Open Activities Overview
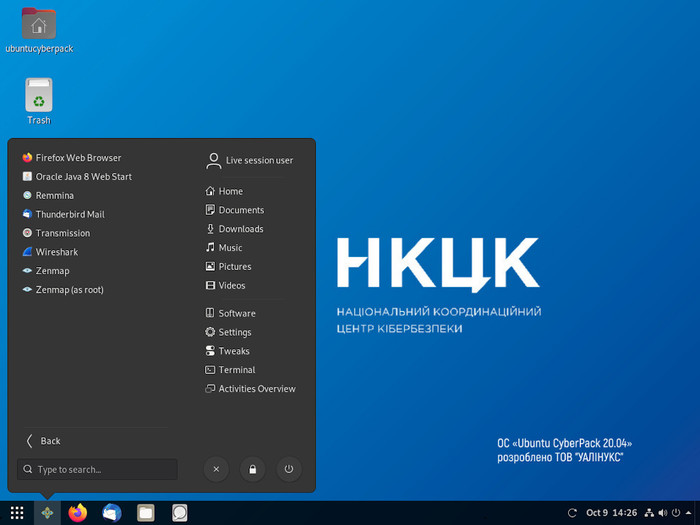 256,389
